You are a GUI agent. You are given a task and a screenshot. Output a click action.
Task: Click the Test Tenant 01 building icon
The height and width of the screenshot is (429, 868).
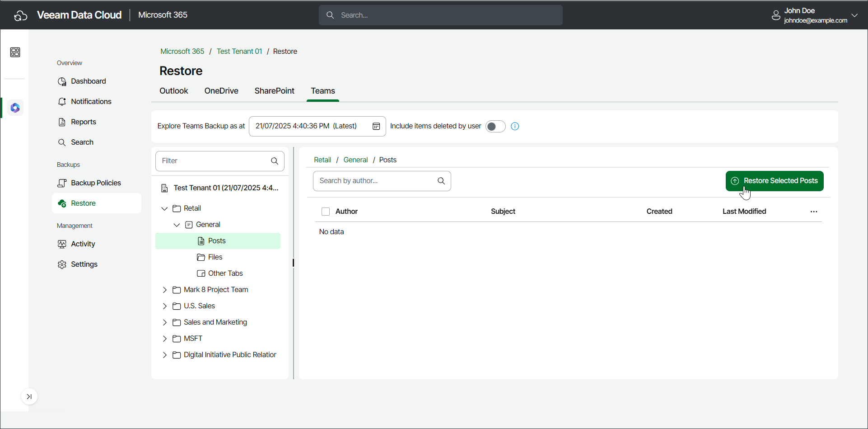165,188
